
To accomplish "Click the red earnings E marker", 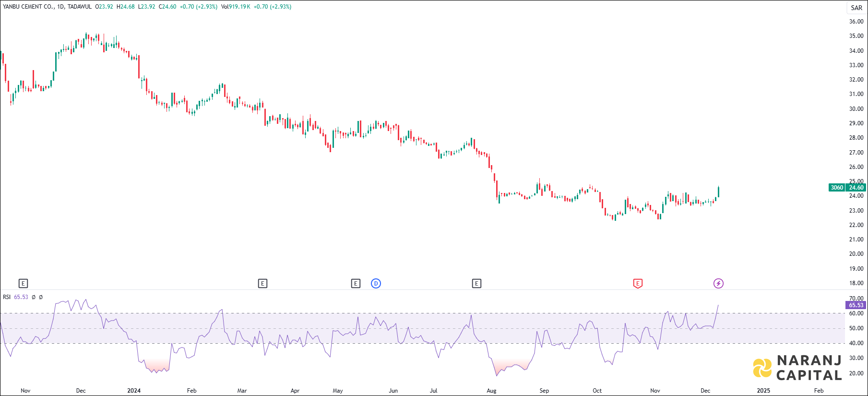I will point(638,284).
